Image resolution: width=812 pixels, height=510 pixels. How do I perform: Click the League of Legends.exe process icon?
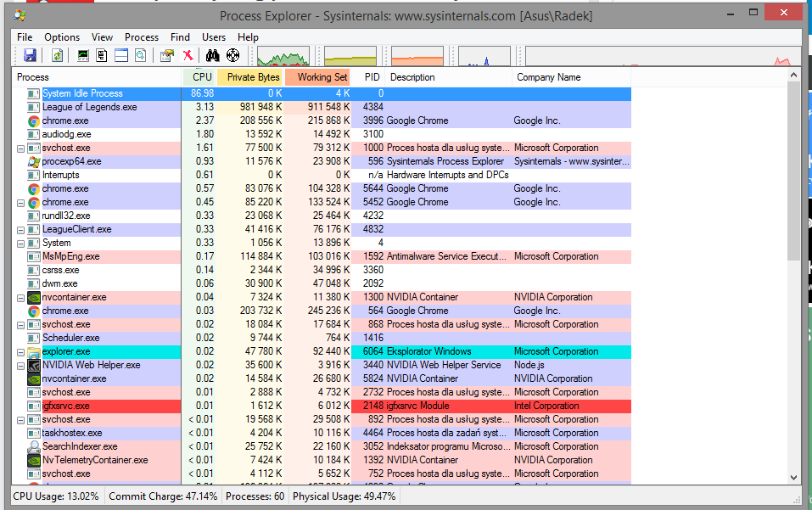coord(34,107)
